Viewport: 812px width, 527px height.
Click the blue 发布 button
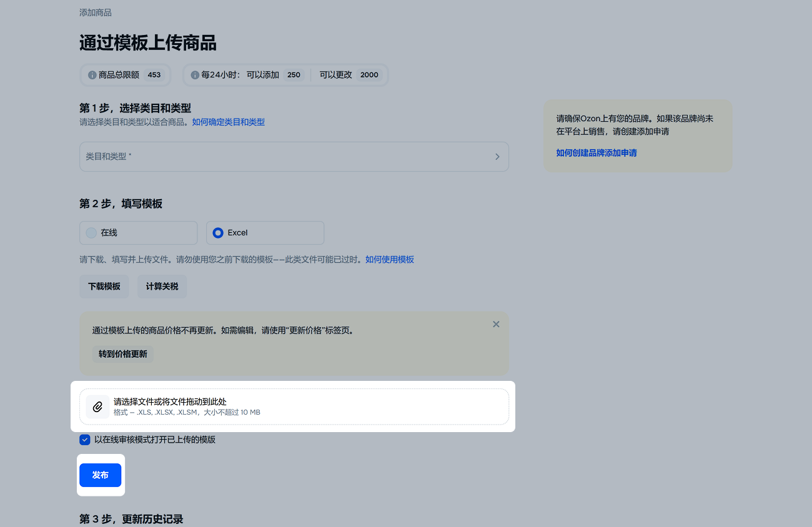pyautogui.click(x=100, y=475)
